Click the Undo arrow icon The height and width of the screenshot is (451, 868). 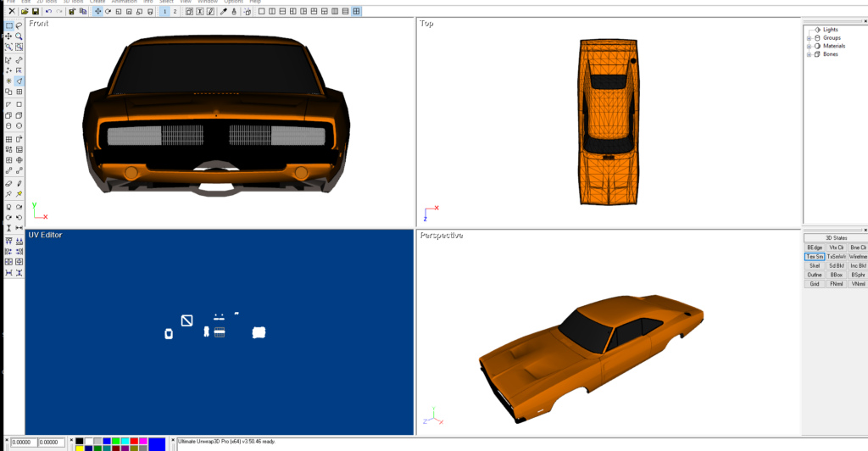pos(48,12)
